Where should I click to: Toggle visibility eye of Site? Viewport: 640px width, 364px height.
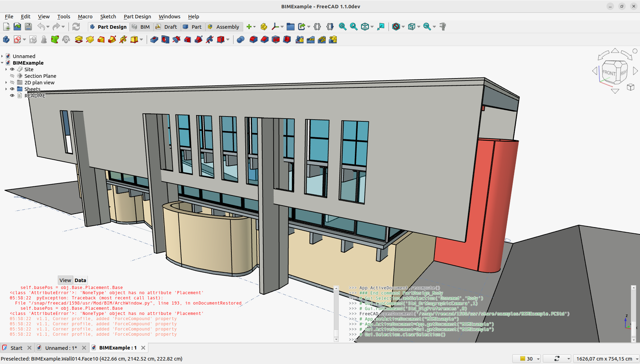click(12, 69)
